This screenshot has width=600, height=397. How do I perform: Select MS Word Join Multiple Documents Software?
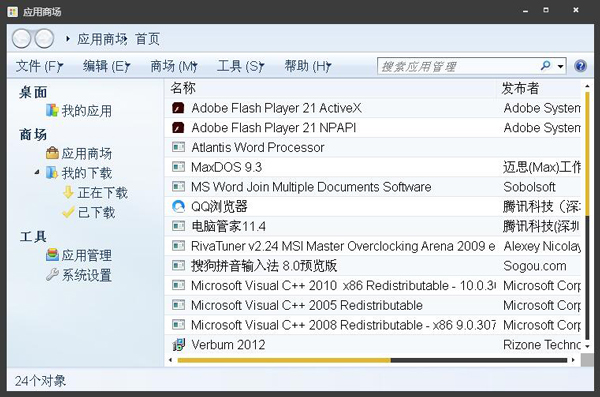(373, 187)
